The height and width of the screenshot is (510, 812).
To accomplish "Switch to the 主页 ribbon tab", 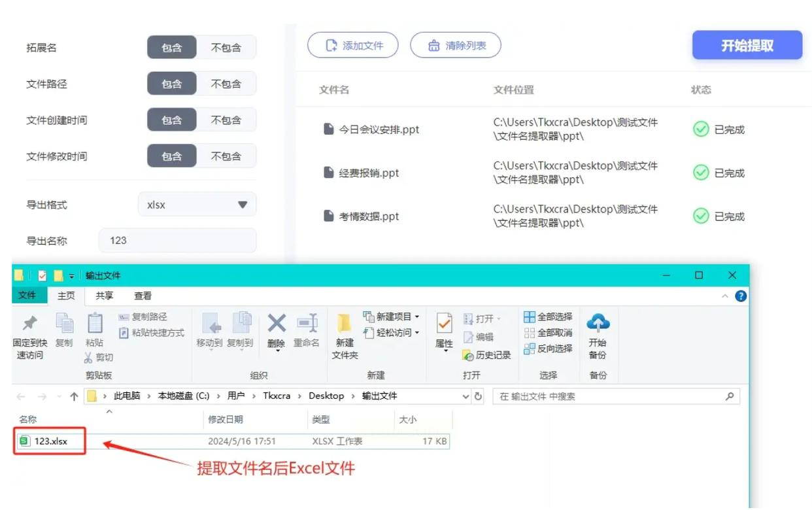I will (x=66, y=296).
